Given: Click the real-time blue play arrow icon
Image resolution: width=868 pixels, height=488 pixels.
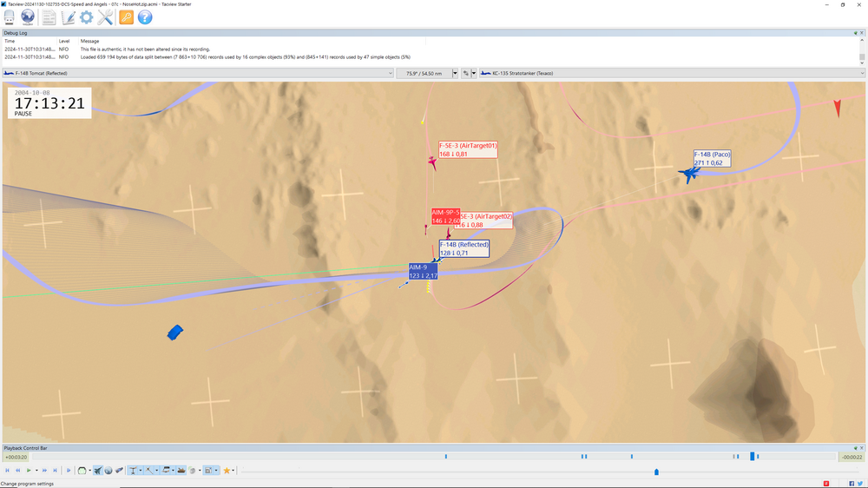Looking at the screenshot, I should [x=69, y=471].
